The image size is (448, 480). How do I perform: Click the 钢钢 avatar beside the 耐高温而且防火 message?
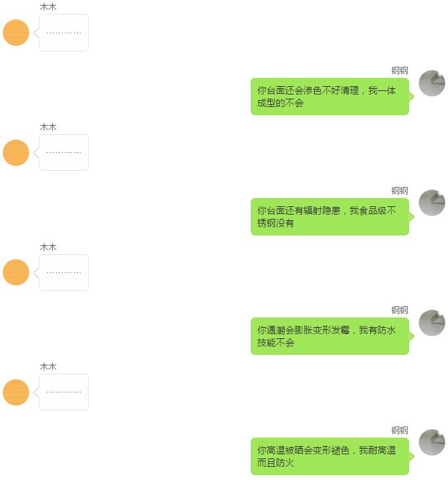click(x=432, y=442)
